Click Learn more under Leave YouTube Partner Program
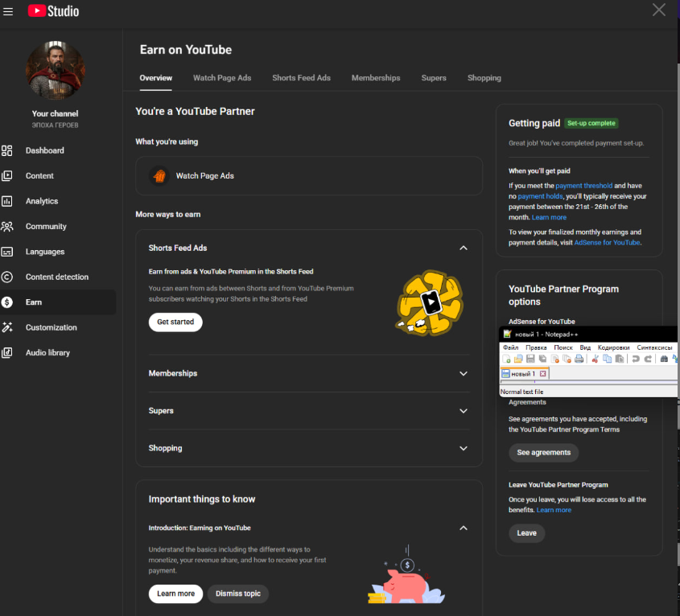680x616 pixels. [x=554, y=510]
